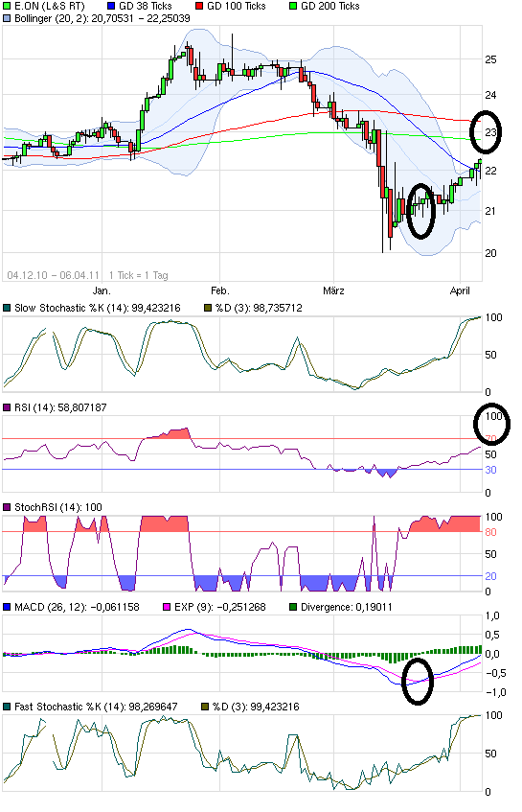Screen dimensions: 522x812
Task: Select the 'GD 200 Ticks' legend label
Action: point(330,6)
